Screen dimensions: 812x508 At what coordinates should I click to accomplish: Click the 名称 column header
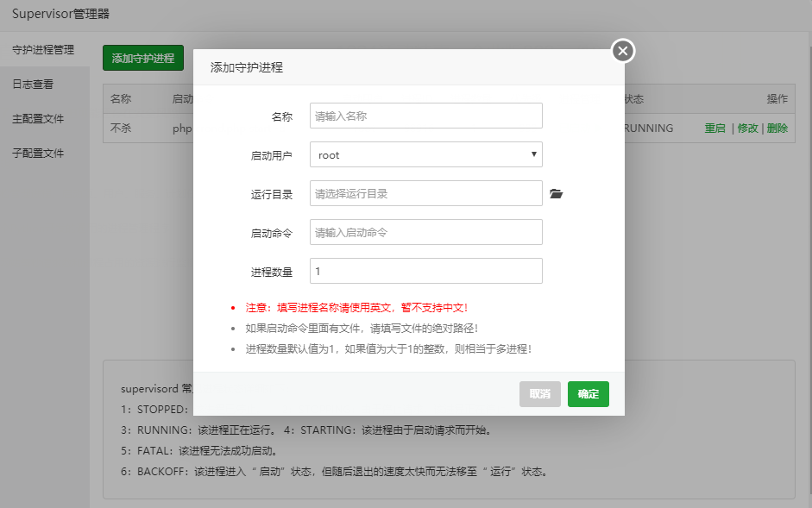[x=121, y=98]
